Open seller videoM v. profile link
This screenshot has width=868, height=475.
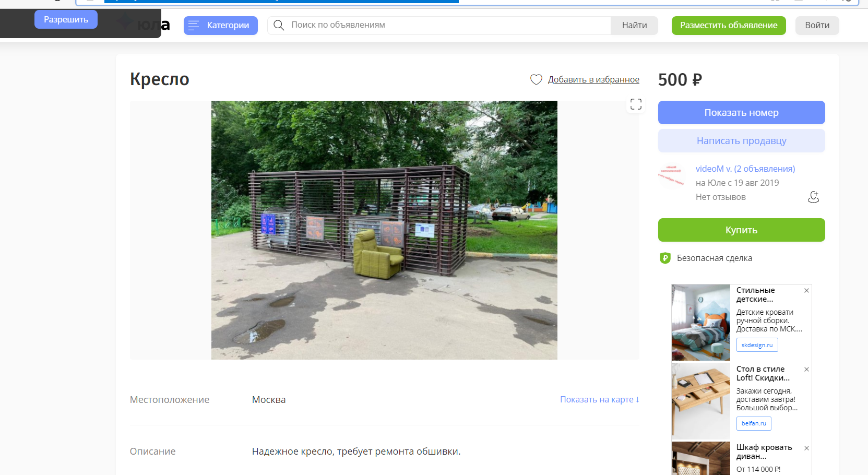point(745,169)
